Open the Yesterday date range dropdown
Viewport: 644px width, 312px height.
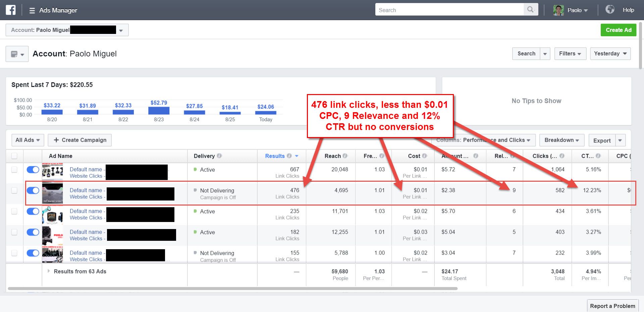point(610,54)
